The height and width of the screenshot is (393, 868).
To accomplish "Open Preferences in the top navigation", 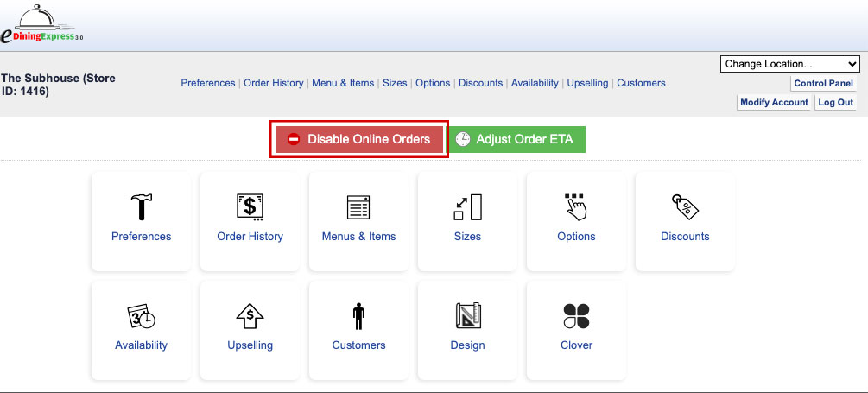I will pos(207,83).
